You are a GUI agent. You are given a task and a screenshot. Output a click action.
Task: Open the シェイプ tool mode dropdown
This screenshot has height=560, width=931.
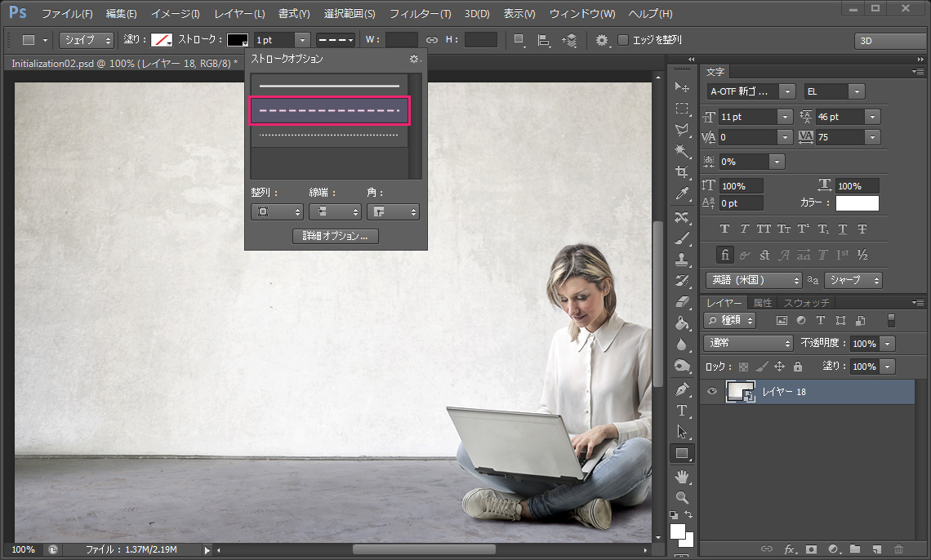(86, 40)
